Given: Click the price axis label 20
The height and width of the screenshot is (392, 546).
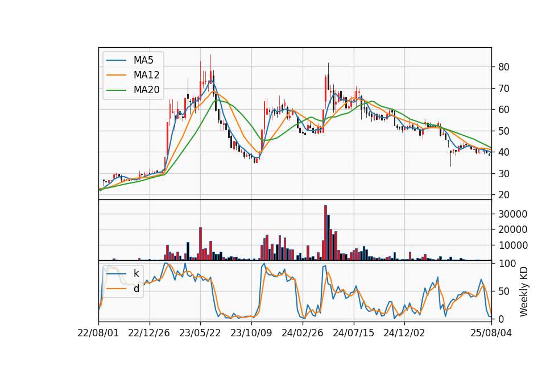Looking at the screenshot, I should coord(503,195).
